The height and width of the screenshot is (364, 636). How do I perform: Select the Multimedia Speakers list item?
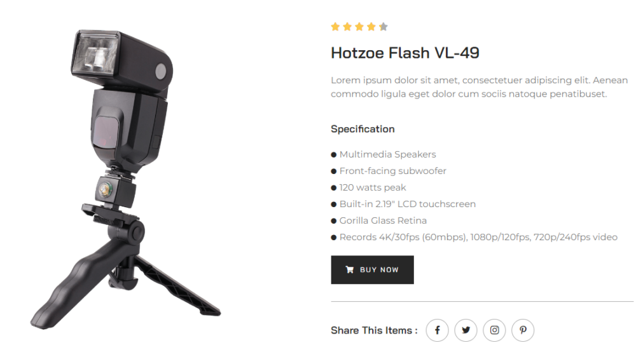pos(387,154)
